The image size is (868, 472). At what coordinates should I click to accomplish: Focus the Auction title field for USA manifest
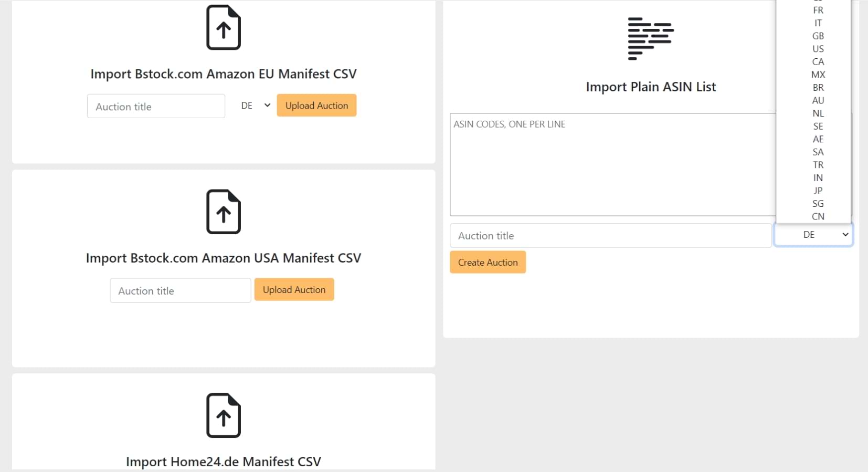[180, 291]
